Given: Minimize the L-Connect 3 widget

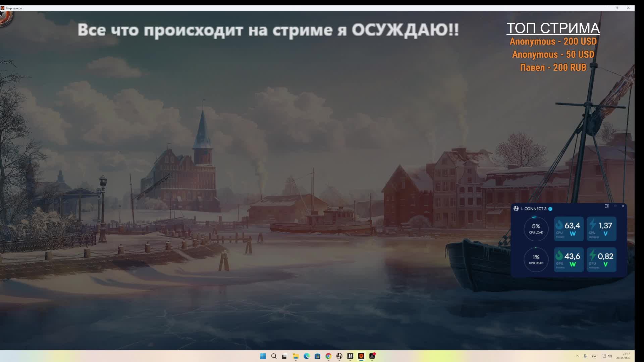Looking at the screenshot, I should point(615,206).
